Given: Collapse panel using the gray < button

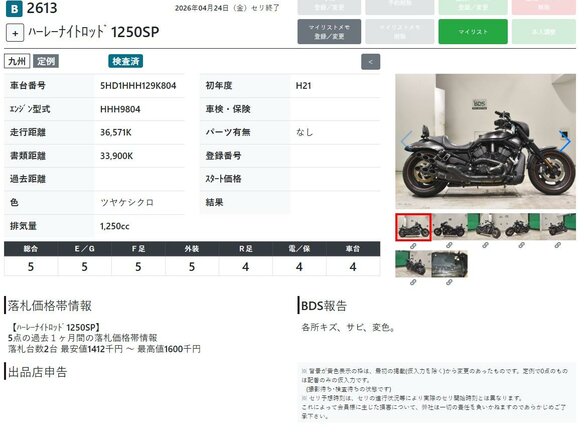Looking at the screenshot, I should click(371, 62).
